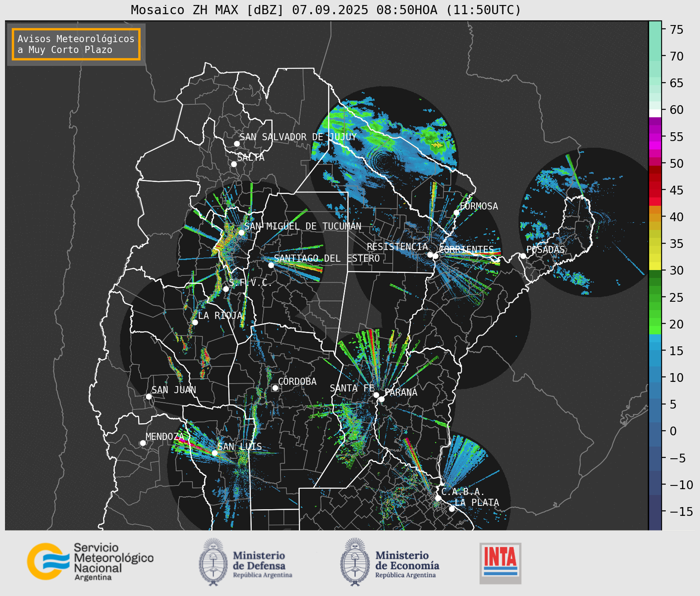Select the Salta city dot

tap(234, 164)
